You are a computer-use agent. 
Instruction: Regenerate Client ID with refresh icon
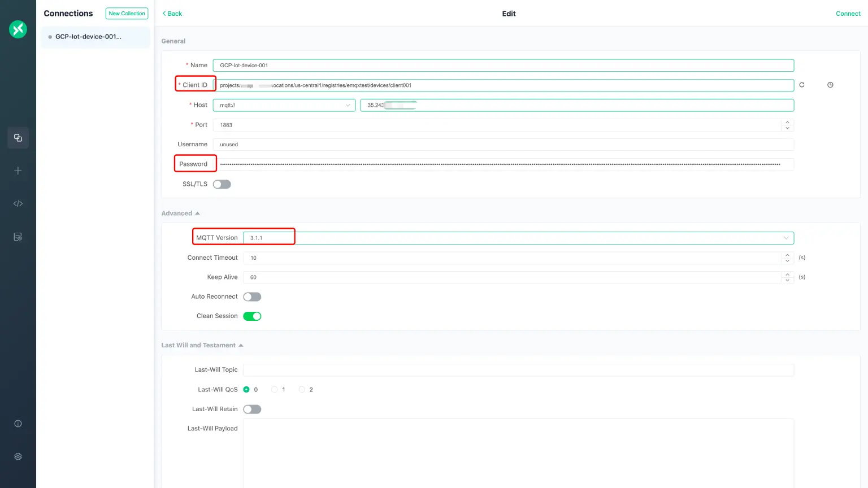coord(801,85)
